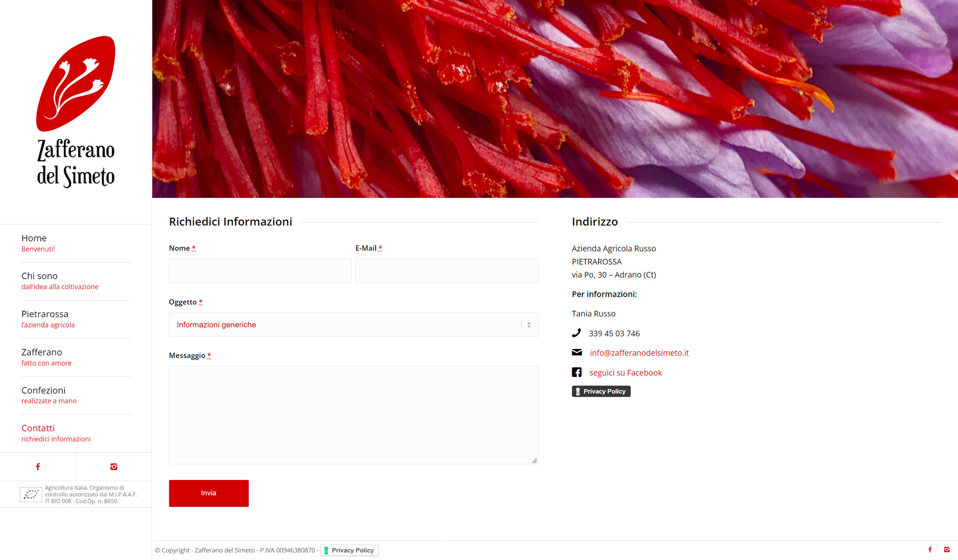Click the phone number 339 45 03 746
The image size is (958, 560).
[614, 333]
